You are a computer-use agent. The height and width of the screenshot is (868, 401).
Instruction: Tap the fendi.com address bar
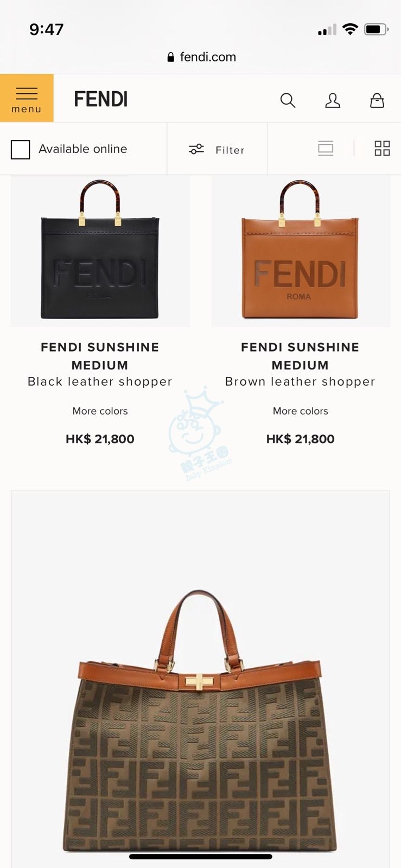point(201,57)
